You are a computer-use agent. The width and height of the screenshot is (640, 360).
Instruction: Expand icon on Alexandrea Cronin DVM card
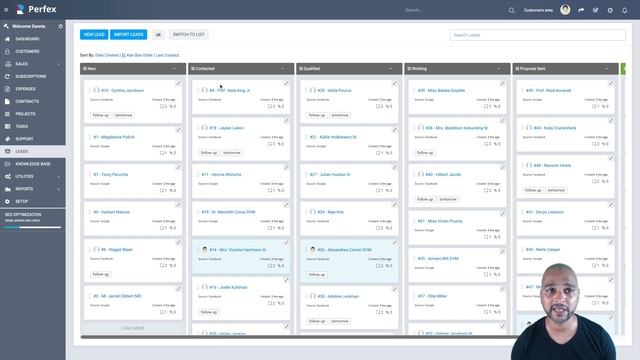(395, 243)
